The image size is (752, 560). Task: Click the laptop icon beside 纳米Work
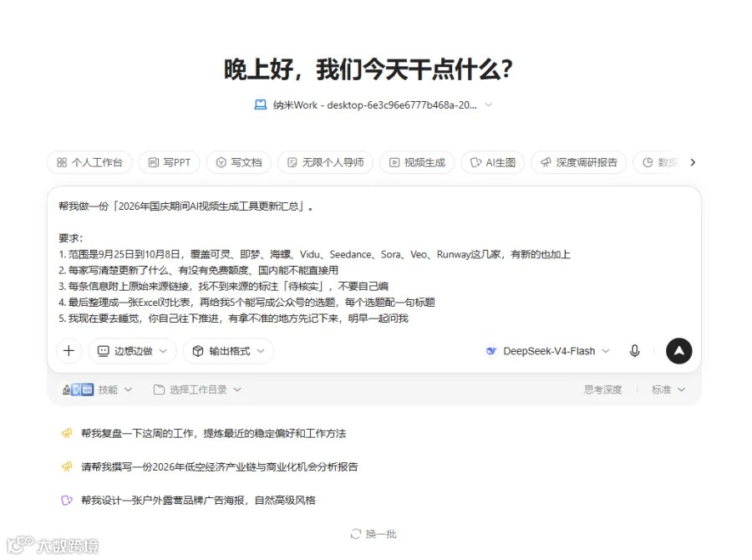(x=261, y=104)
